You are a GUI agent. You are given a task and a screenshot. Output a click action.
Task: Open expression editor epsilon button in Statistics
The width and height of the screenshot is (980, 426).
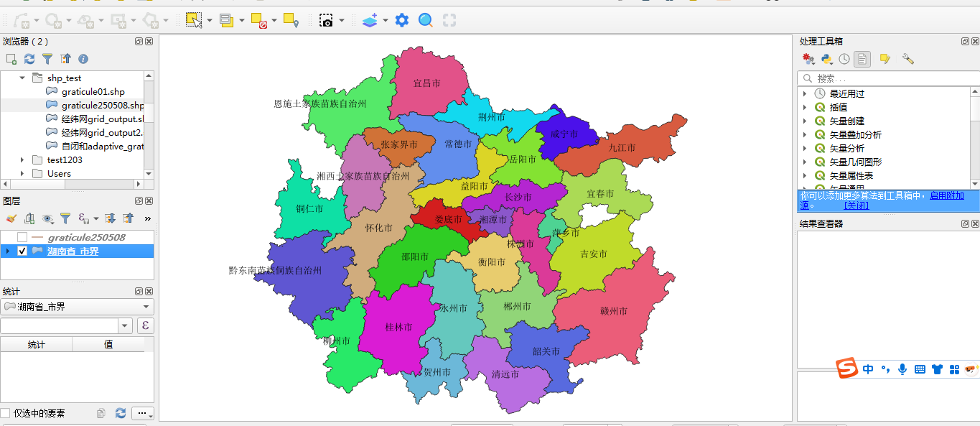coord(146,325)
